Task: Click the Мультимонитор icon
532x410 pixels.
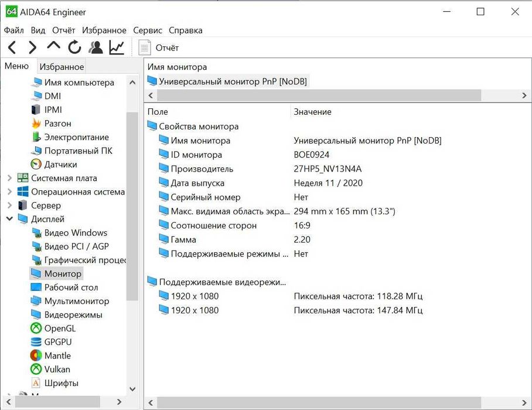Action: pyautogui.click(x=36, y=301)
